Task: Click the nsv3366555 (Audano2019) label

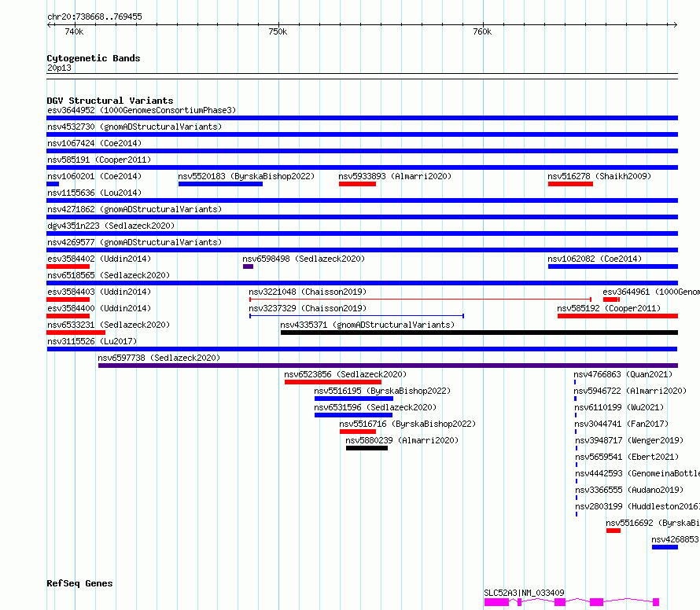Action: 629,490
